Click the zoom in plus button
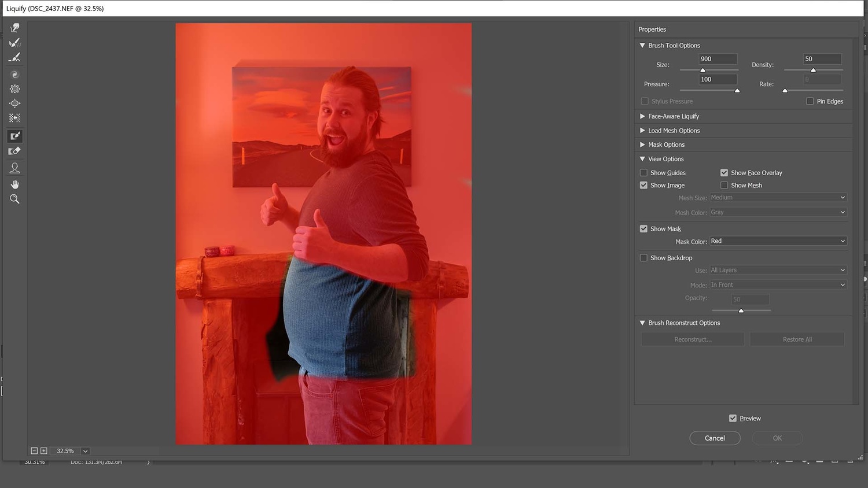 (x=43, y=451)
